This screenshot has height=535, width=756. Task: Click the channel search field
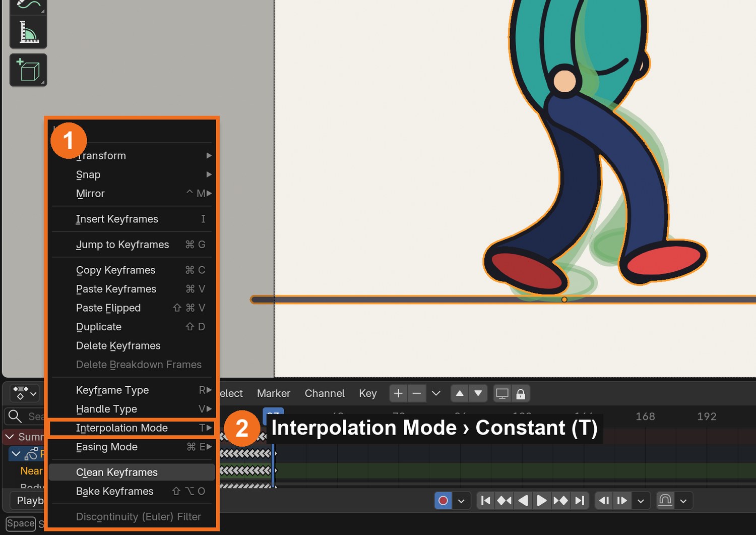[x=25, y=416]
